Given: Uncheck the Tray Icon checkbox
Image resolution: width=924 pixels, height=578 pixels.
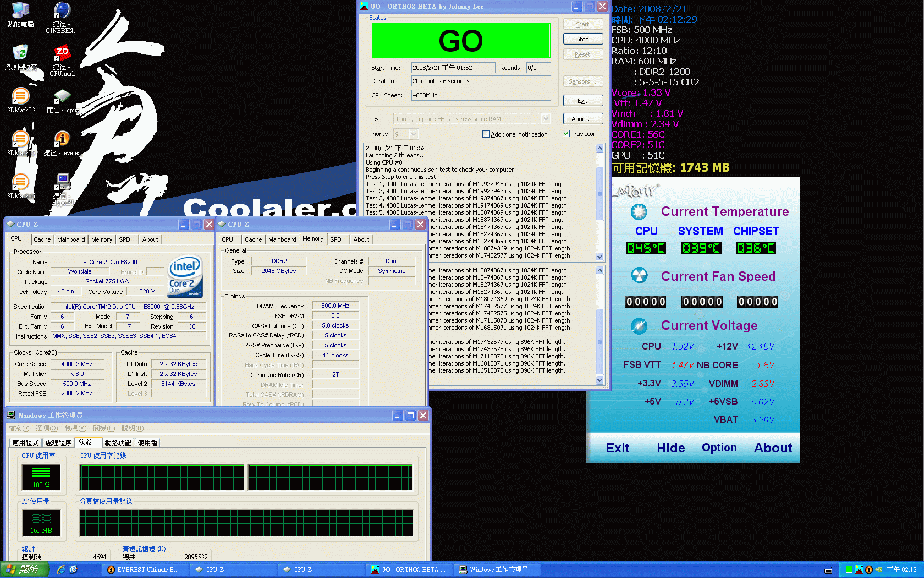Looking at the screenshot, I should 566,134.
